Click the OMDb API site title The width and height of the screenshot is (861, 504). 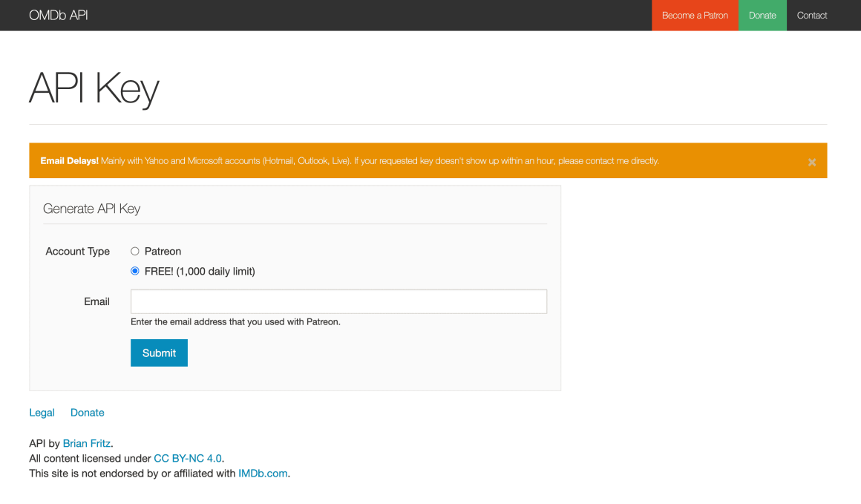tap(59, 16)
